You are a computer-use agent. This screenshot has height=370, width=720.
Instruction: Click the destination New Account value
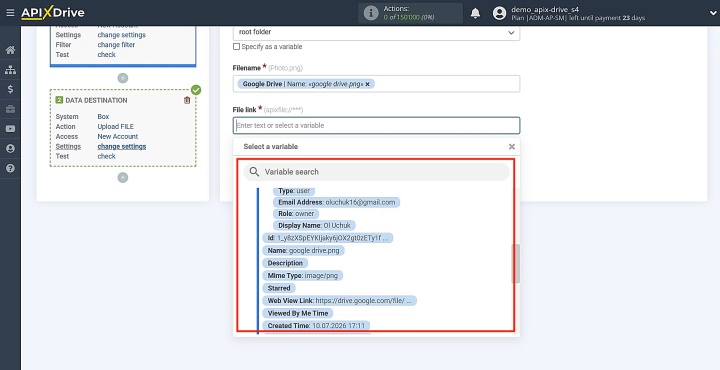(x=118, y=136)
